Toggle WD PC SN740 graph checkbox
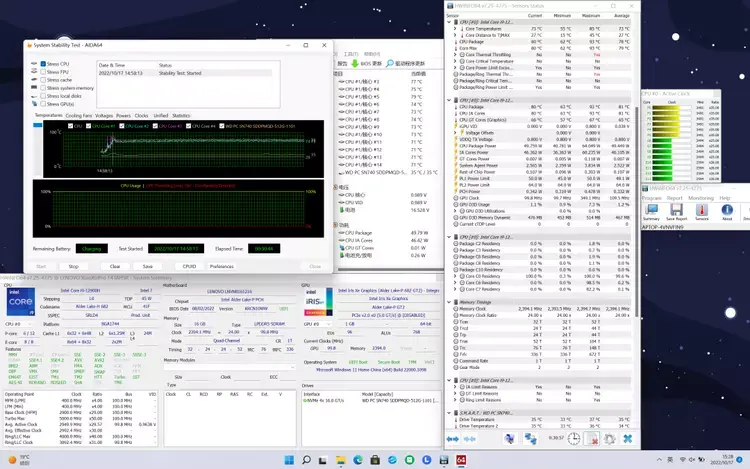750x469 pixels. tap(222, 126)
